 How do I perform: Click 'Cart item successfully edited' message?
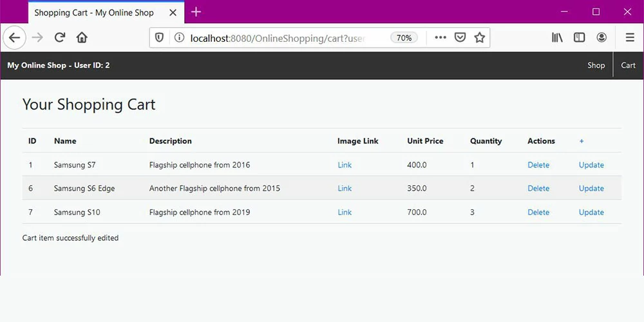pyautogui.click(x=70, y=238)
